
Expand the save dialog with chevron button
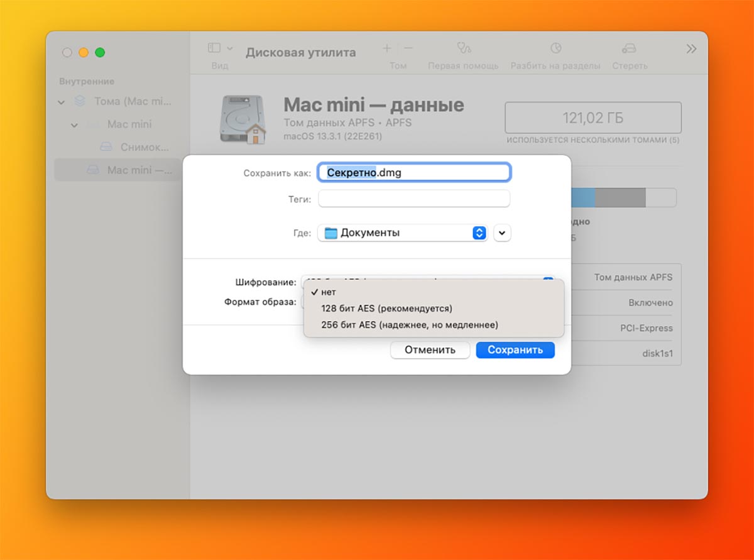503,233
